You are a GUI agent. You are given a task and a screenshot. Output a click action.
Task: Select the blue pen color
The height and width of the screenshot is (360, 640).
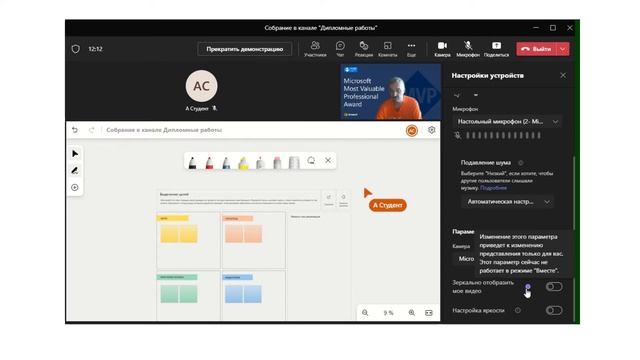tap(226, 162)
